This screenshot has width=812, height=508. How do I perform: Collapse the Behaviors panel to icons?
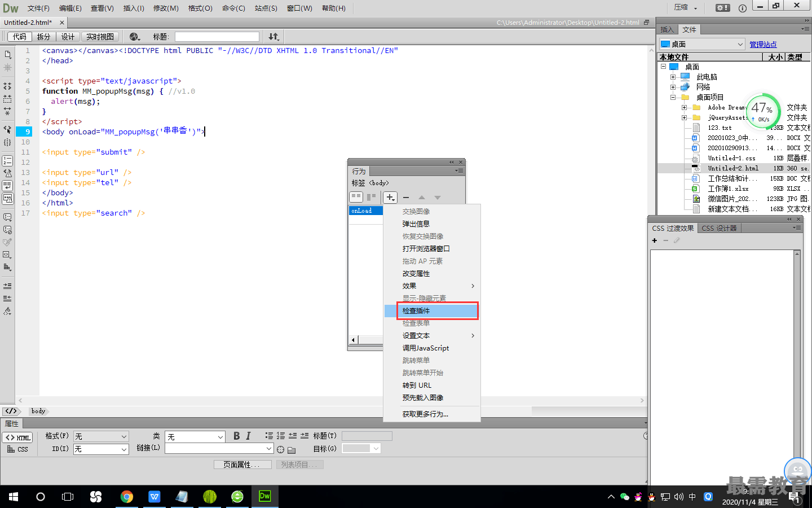tap(452, 162)
